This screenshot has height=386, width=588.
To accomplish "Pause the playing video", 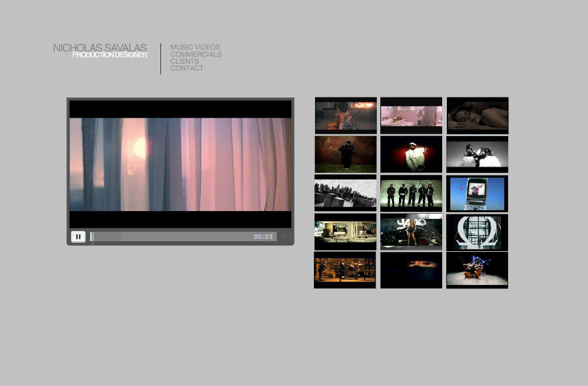I will click(78, 237).
